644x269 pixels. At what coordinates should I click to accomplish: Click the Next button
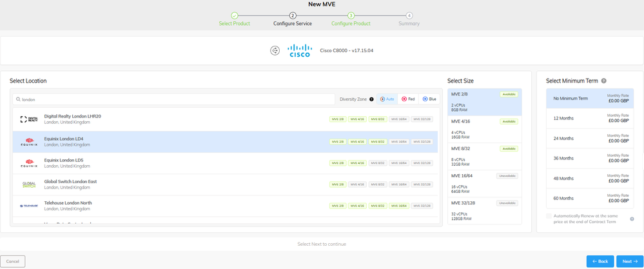click(x=630, y=261)
